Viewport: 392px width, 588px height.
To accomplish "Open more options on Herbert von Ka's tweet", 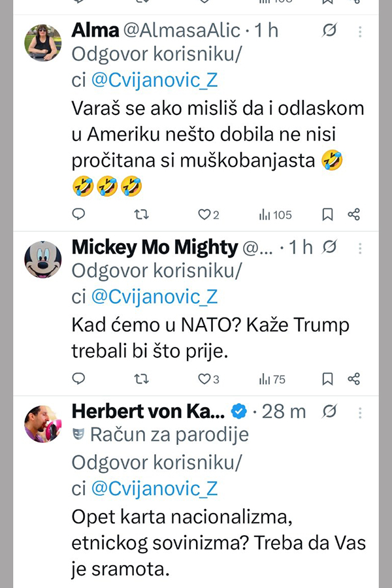I will coord(360,411).
